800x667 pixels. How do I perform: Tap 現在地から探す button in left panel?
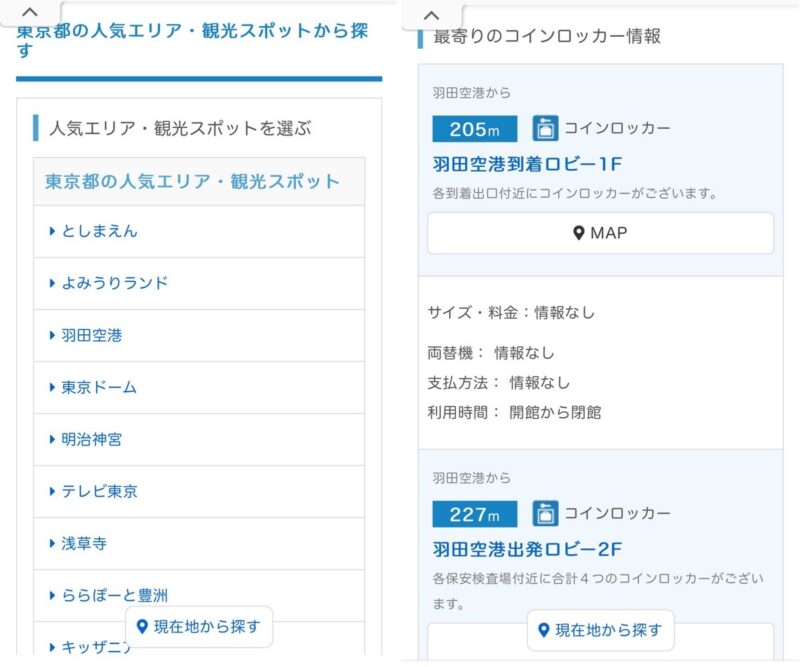[x=199, y=627]
